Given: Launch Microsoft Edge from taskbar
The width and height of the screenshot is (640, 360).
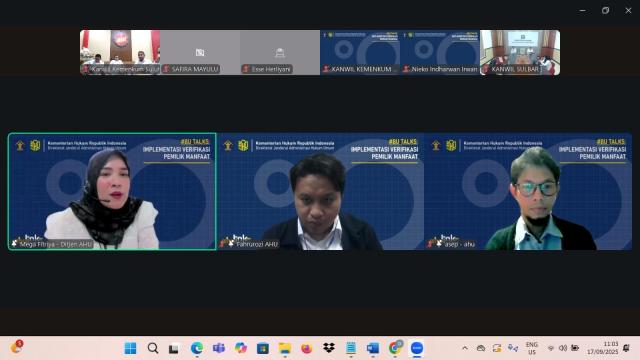Looking at the screenshot, I should (197, 348).
